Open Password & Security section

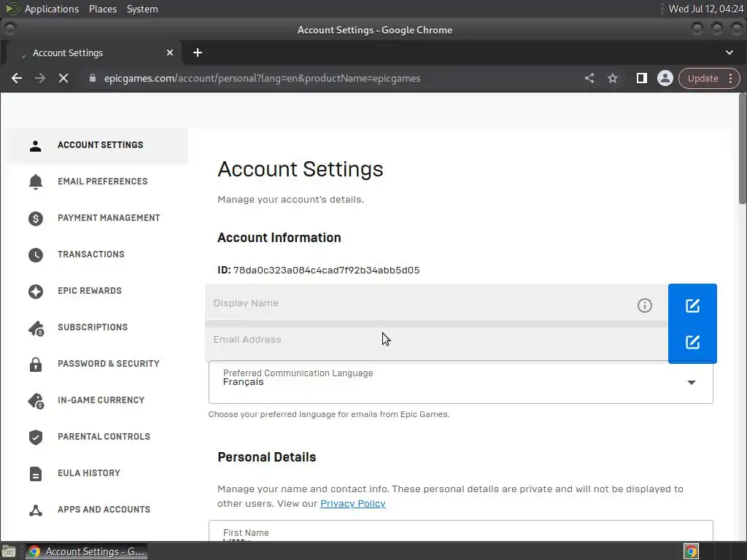(109, 364)
